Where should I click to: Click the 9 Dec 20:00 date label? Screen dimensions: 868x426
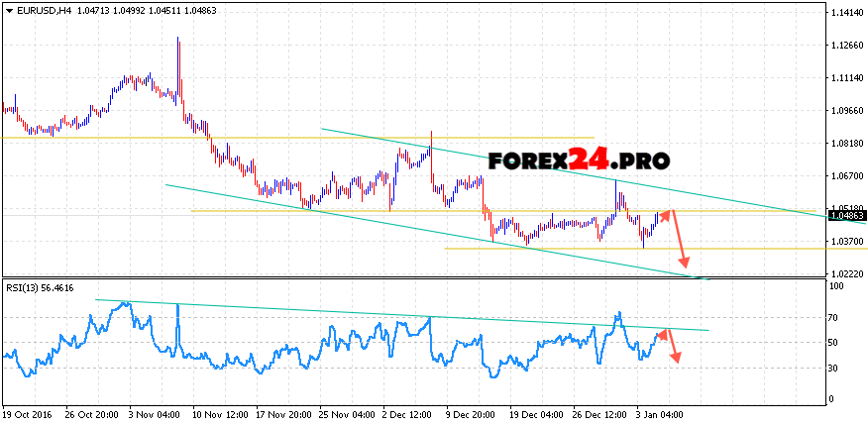click(x=469, y=415)
